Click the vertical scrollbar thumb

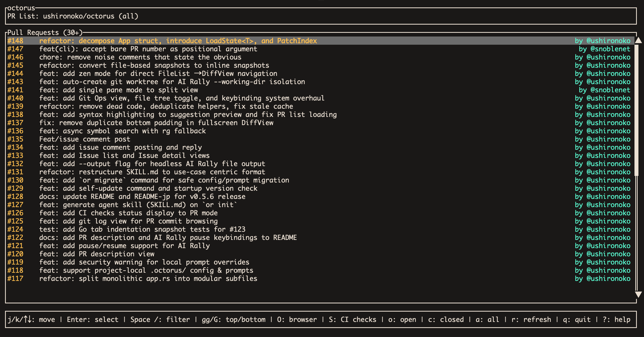[x=637, y=110]
